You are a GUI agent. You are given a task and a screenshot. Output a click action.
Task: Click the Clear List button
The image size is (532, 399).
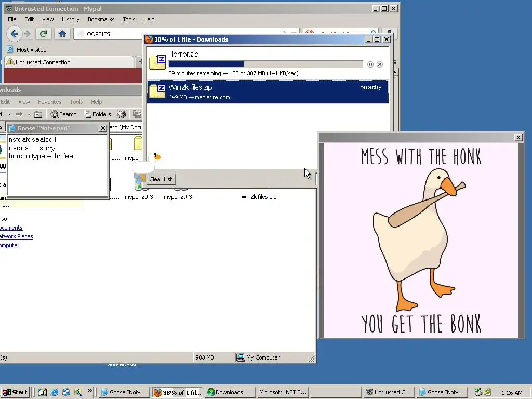pyautogui.click(x=161, y=179)
